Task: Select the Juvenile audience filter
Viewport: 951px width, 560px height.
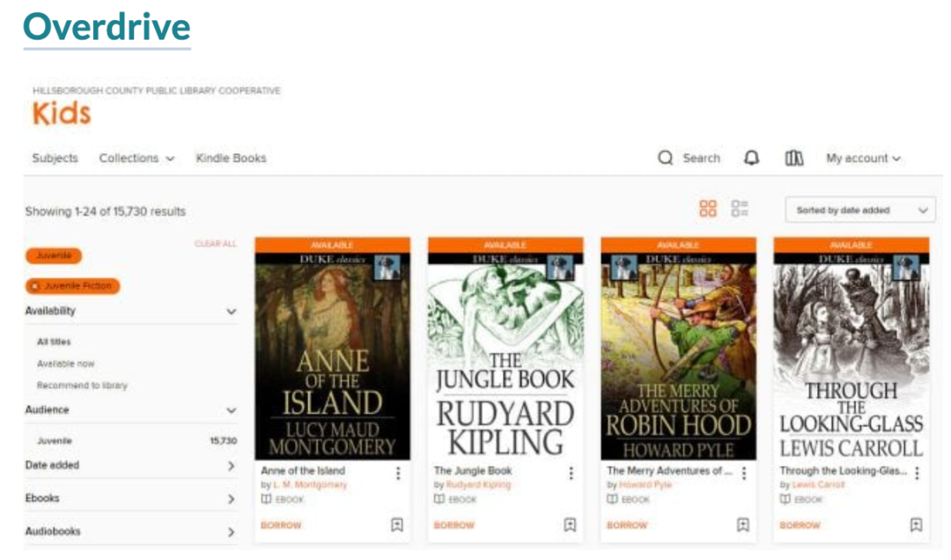Action: (55, 441)
